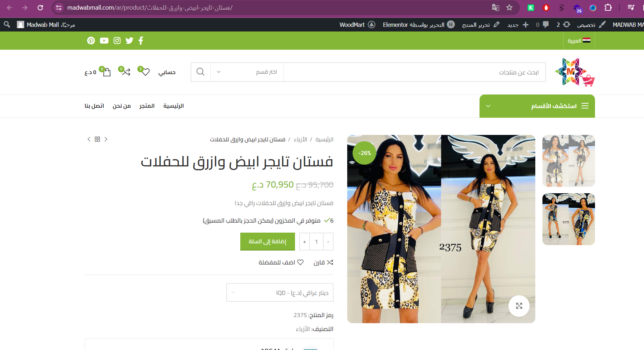Viewport: 644px width, 350px height.
Task: Click add to wishlist اضف للمفضلة
Action: pos(281,262)
